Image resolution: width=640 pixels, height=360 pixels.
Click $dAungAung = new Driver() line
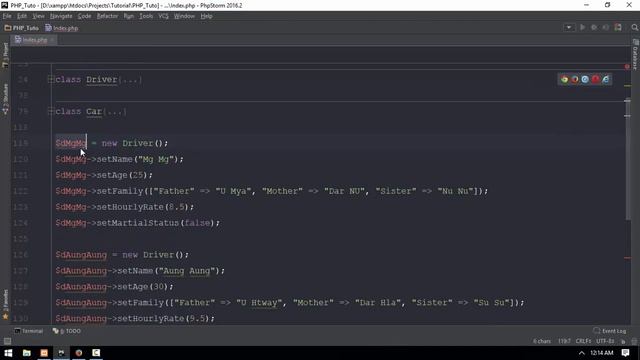pos(122,255)
